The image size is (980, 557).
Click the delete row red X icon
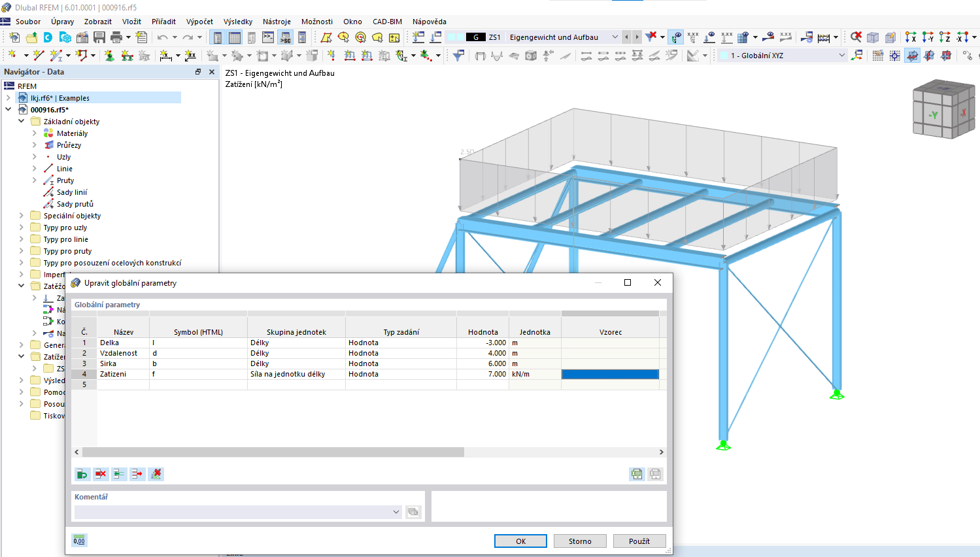(101, 474)
